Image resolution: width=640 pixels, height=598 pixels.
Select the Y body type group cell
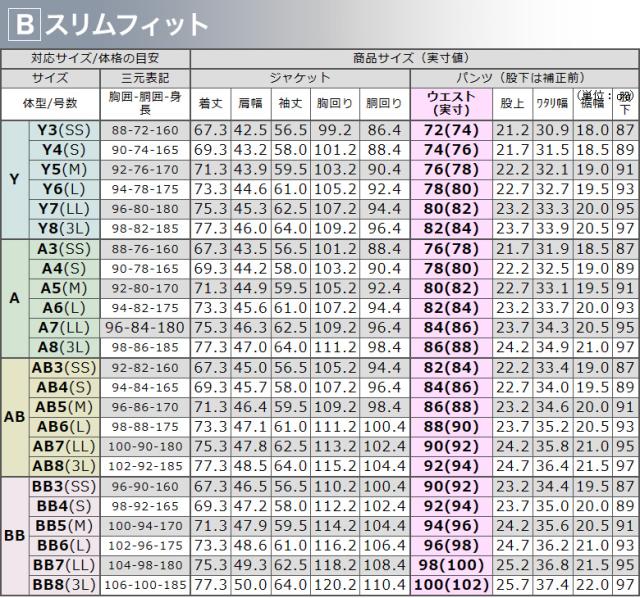(15, 180)
